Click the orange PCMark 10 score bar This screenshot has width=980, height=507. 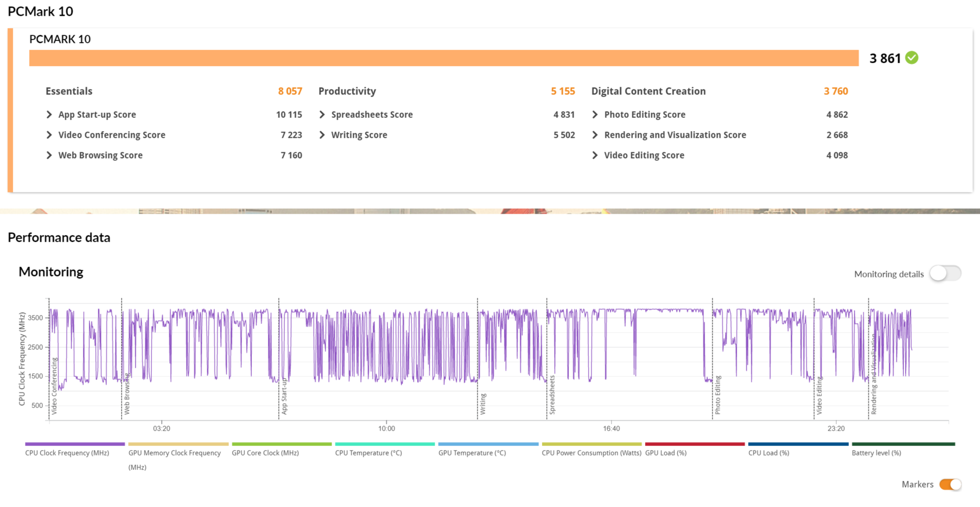pos(444,58)
